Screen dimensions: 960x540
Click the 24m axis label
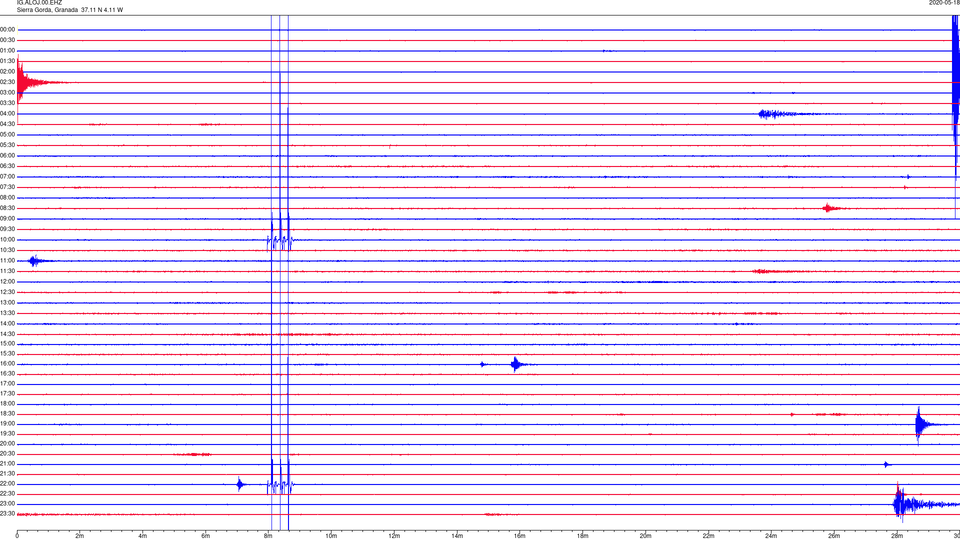771,536
